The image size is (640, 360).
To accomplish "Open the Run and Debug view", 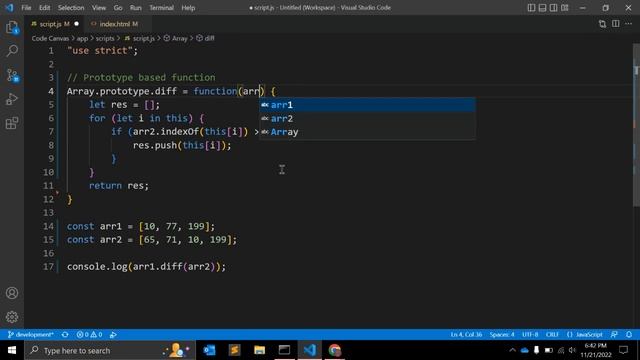I will pos(12,99).
